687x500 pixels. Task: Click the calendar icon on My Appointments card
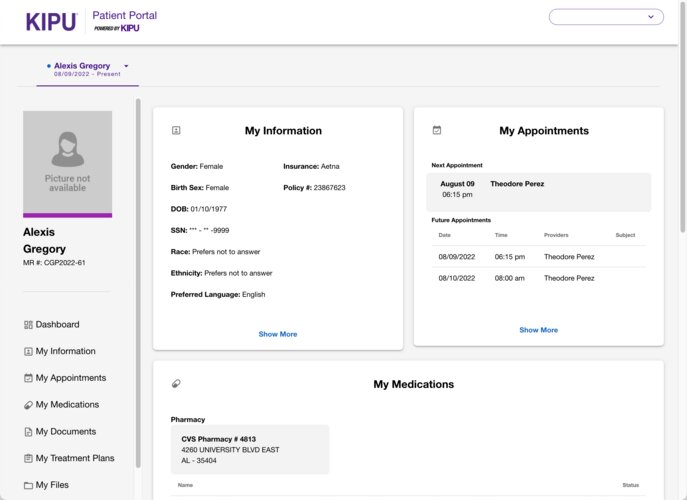(x=437, y=131)
